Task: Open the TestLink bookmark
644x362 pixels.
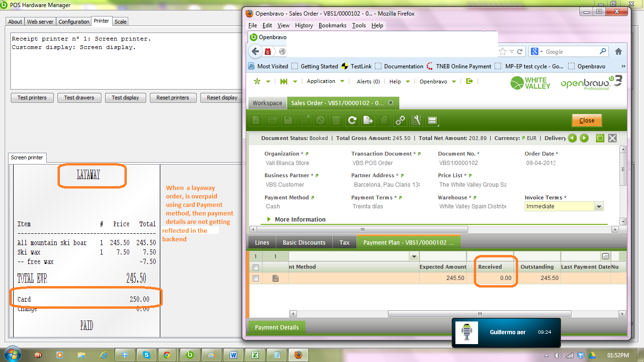Action: (x=356, y=66)
